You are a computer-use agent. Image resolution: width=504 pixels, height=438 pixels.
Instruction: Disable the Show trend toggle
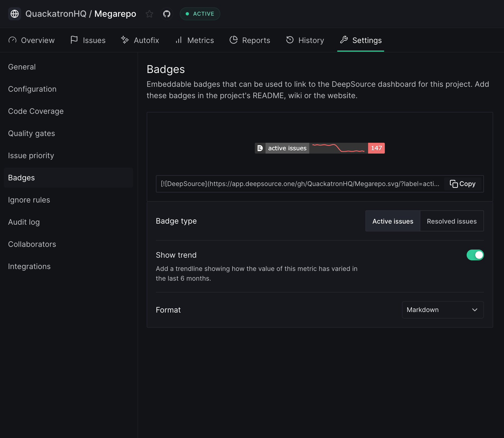[475, 255]
